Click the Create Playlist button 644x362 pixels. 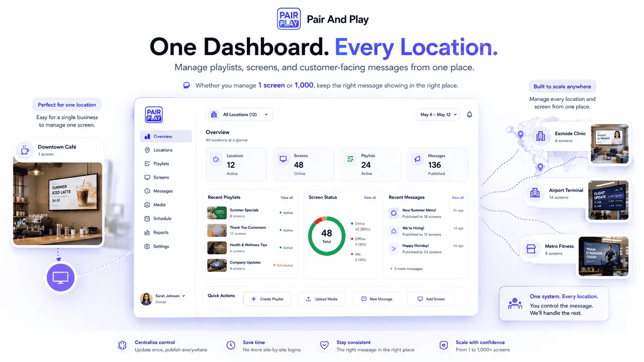(267, 299)
